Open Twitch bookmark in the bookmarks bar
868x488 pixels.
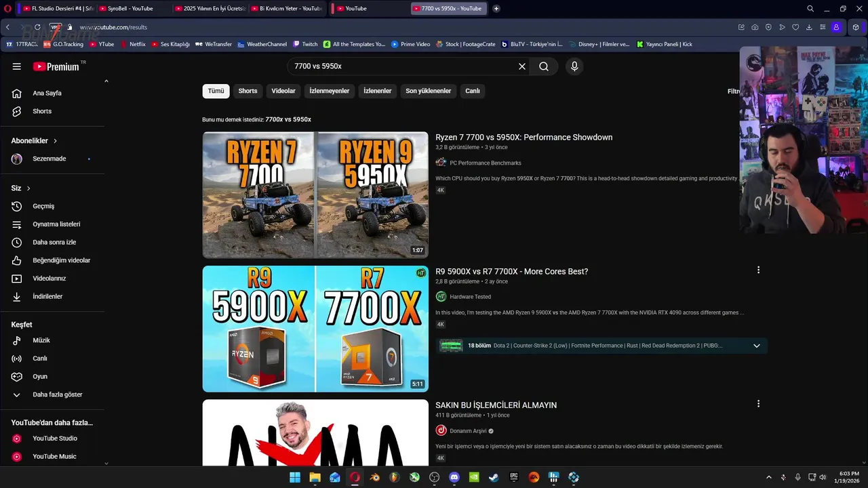pyautogui.click(x=306, y=44)
